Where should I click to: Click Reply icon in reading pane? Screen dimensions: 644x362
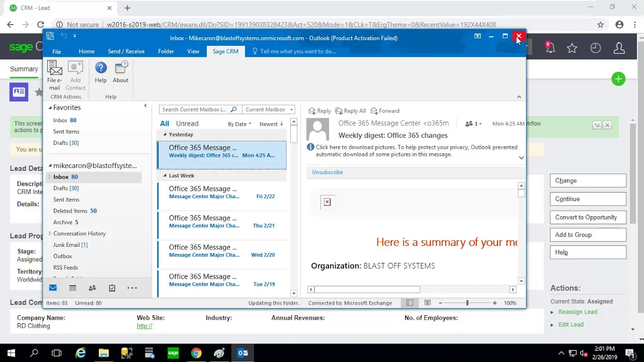pyautogui.click(x=320, y=111)
